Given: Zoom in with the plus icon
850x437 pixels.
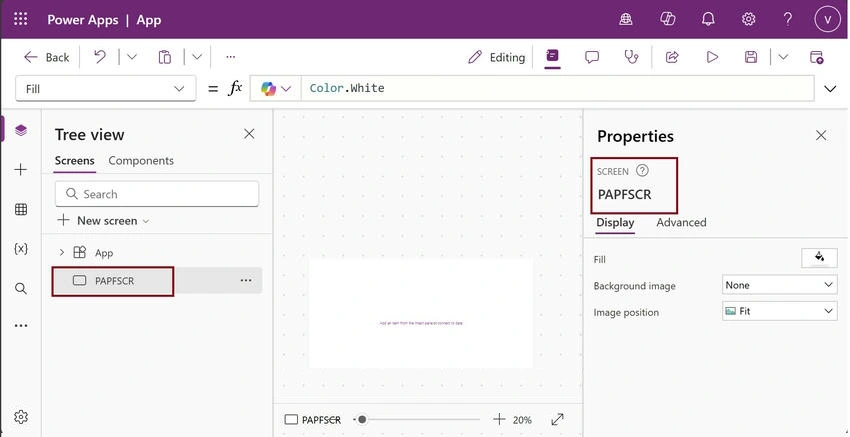Looking at the screenshot, I should 499,419.
